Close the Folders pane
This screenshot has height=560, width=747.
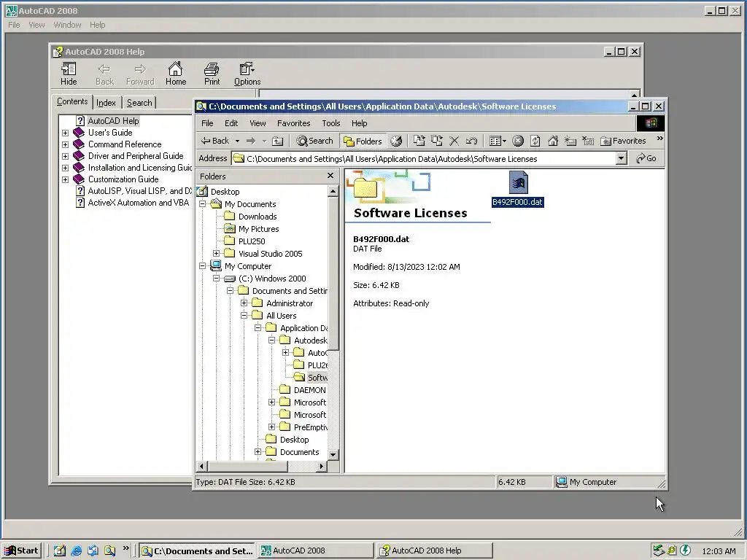(x=330, y=176)
